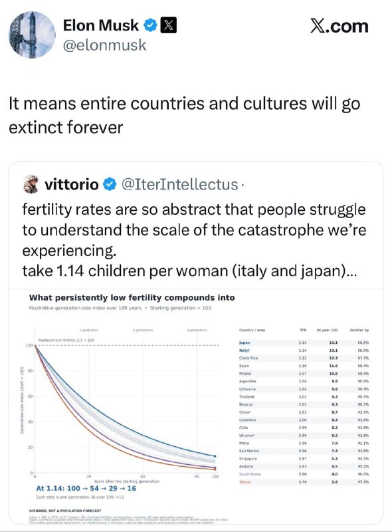This screenshot has width=392, height=532.
Task: Click the chart title about low fertility
Action: coord(132,297)
